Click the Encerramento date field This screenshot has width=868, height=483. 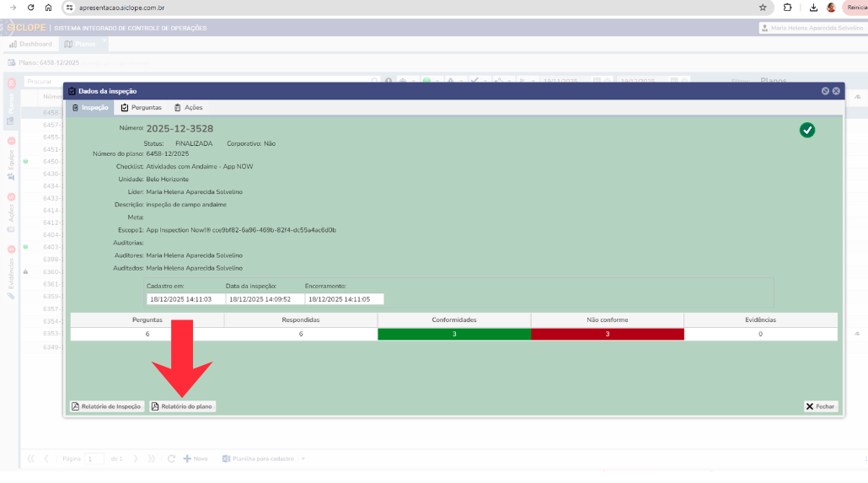point(344,298)
